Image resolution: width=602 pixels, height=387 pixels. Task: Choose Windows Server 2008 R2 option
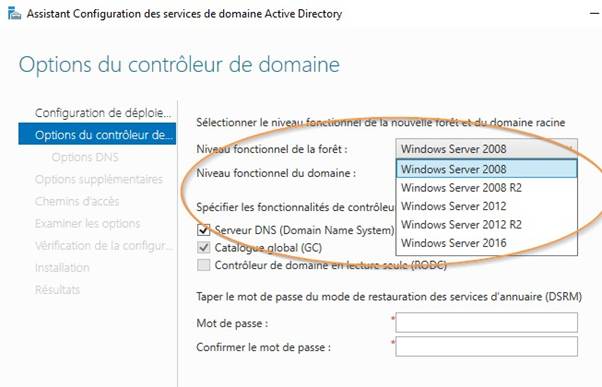(486, 188)
